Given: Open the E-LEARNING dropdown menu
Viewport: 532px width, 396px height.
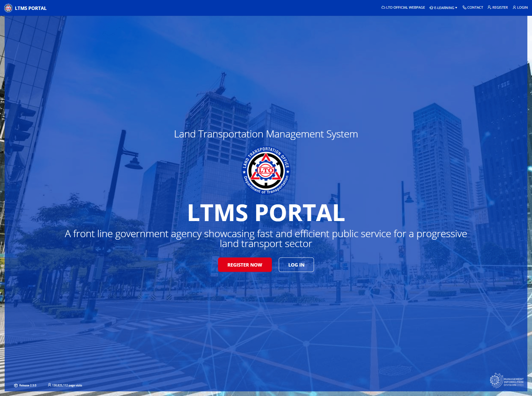Looking at the screenshot, I should 444,7.
